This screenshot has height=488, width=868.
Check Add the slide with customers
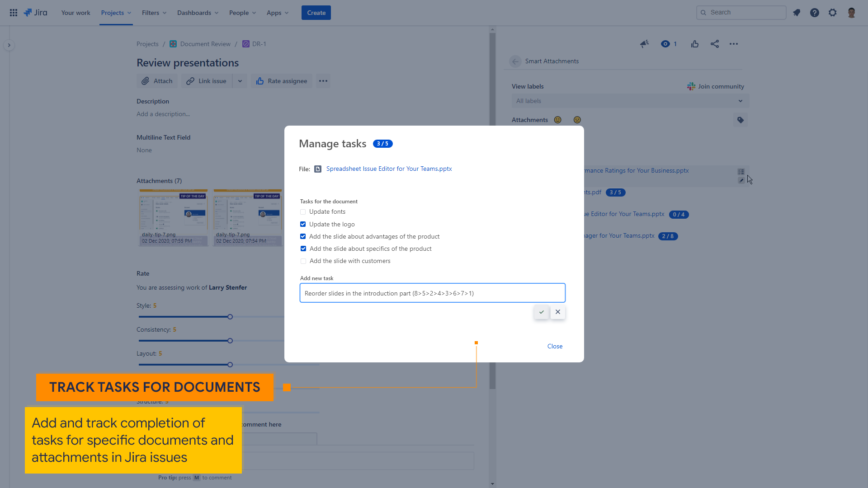point(303,261)
